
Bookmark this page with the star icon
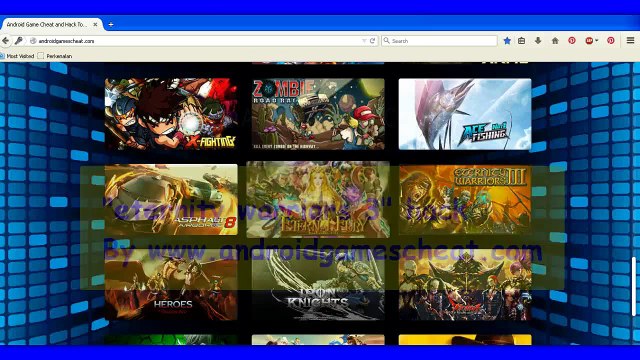[507, 40]
